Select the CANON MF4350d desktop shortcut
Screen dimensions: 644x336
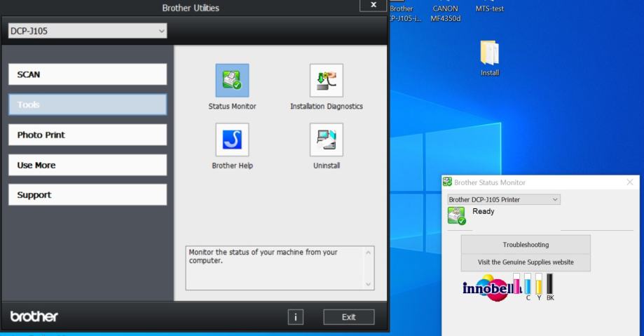coord(445,13)
